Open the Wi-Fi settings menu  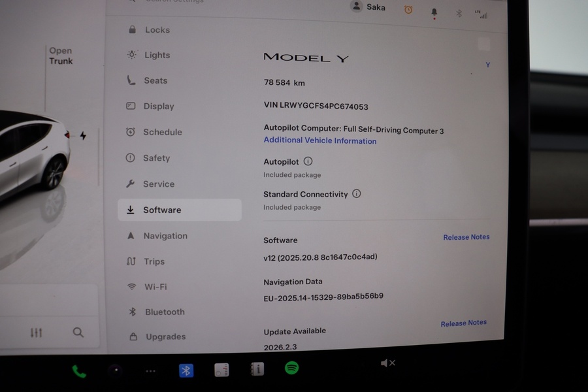(x=155, y=287)
